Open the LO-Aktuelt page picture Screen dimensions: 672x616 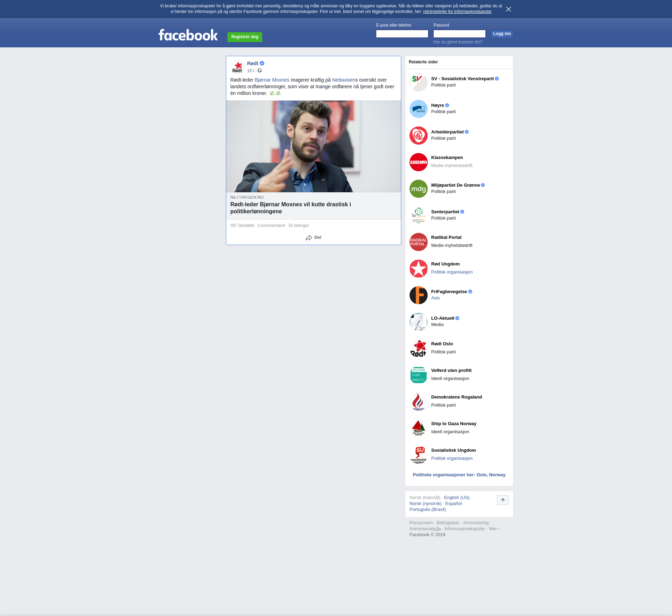pyautogui.click(x=419, y=322)
